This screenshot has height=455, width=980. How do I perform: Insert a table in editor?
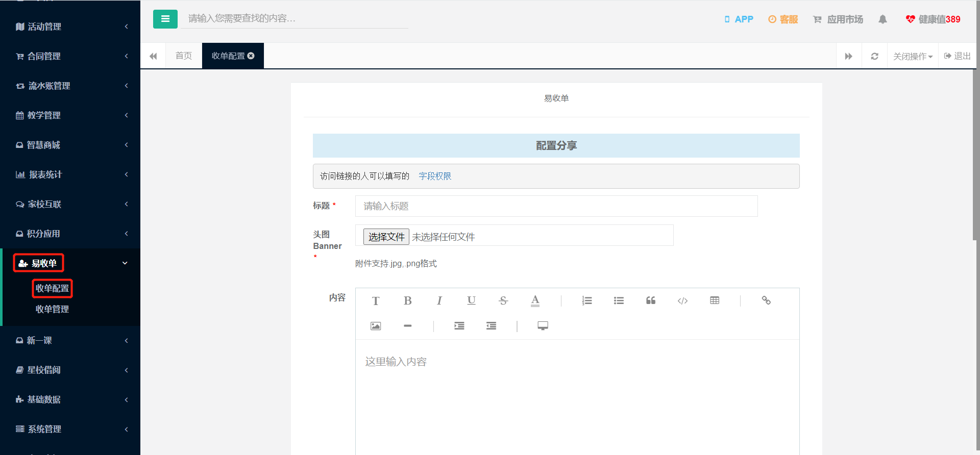[715, 300]
